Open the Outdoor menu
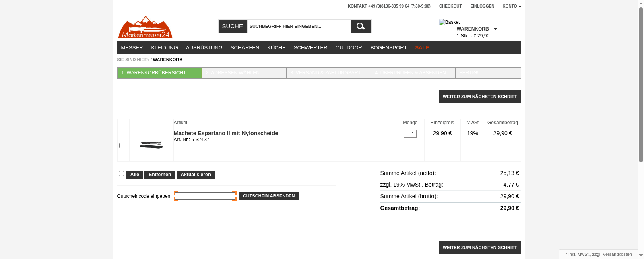 (349, 47)
